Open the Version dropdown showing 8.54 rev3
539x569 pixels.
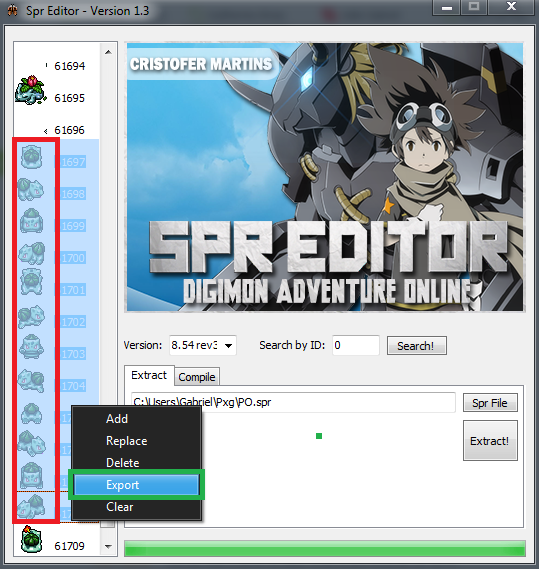[203, 345]
